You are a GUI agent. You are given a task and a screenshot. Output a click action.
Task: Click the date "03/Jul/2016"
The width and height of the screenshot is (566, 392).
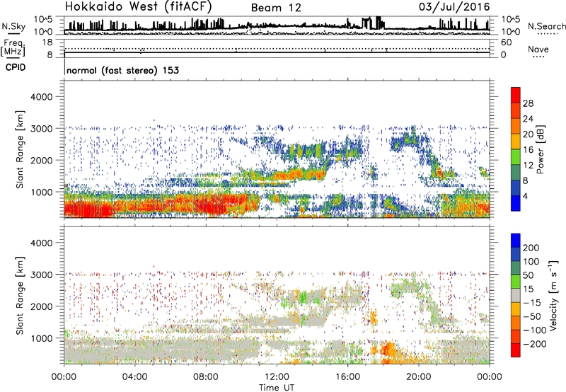coord(454,7)
